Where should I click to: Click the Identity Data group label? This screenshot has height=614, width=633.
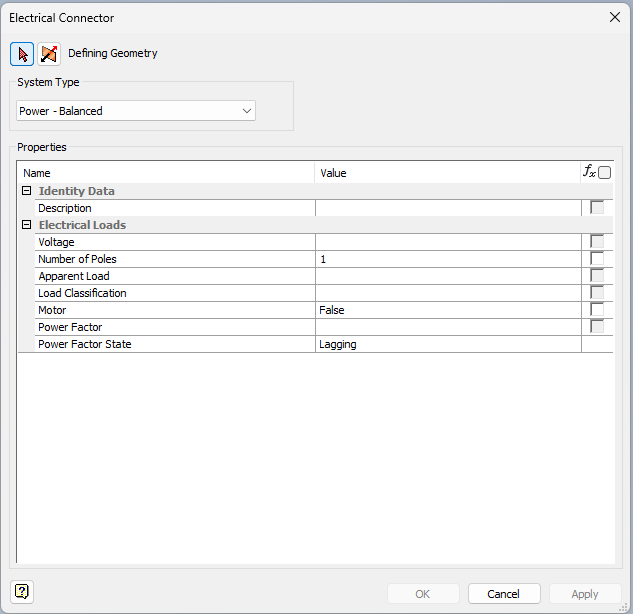click(x=77, y=191)
